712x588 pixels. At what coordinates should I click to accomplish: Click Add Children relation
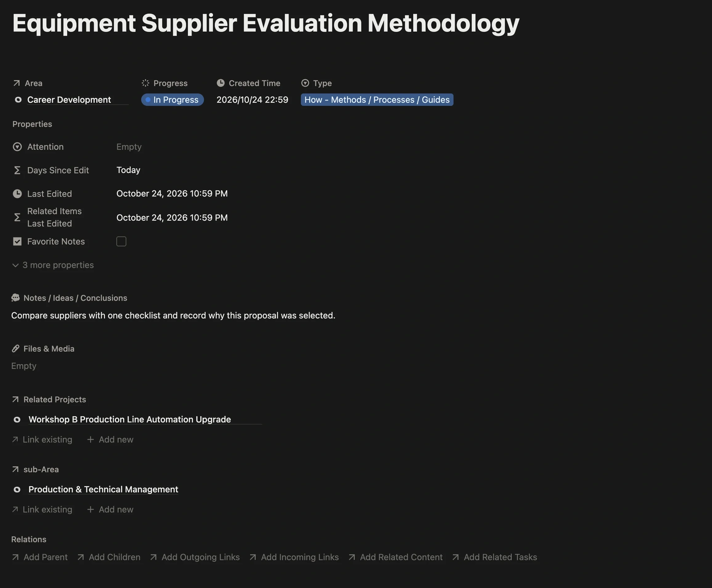(109, 557)
